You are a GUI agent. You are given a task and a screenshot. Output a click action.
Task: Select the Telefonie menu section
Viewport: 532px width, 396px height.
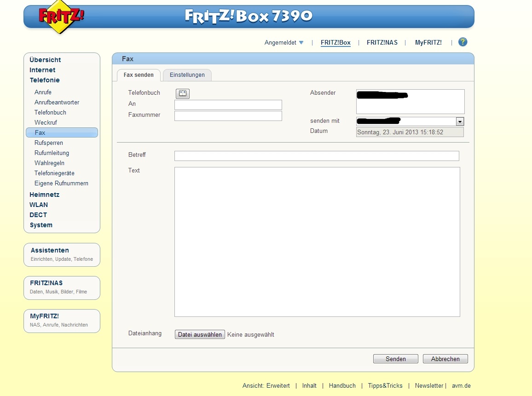click(45, 80)
